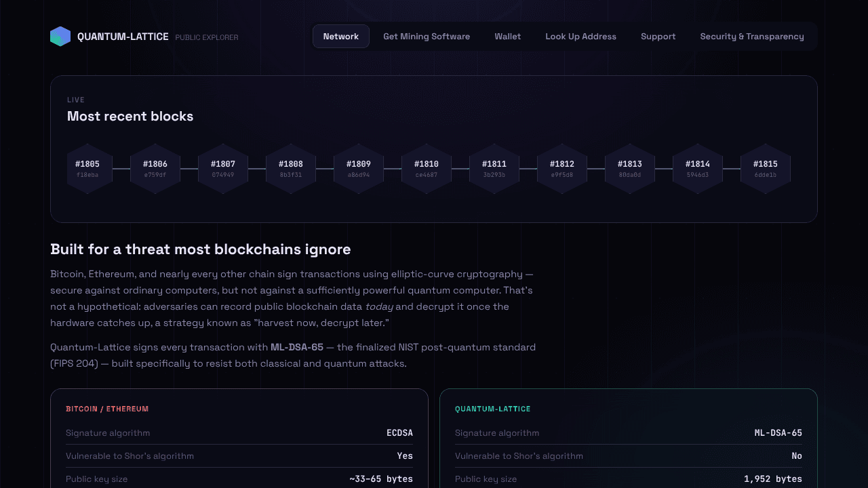The width and height of the screenshot is (868, 488).
Task: Click the ECDSA signature algorithm value
Action: (400, 432)
